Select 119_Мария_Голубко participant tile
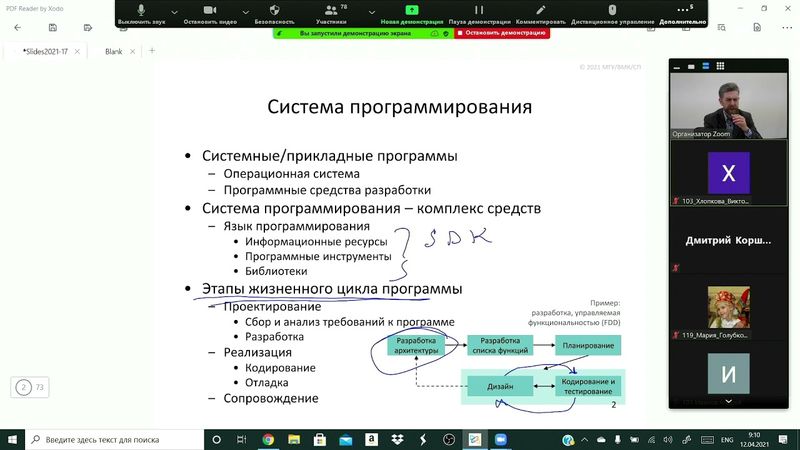800x450 pixels. (729, 307)
